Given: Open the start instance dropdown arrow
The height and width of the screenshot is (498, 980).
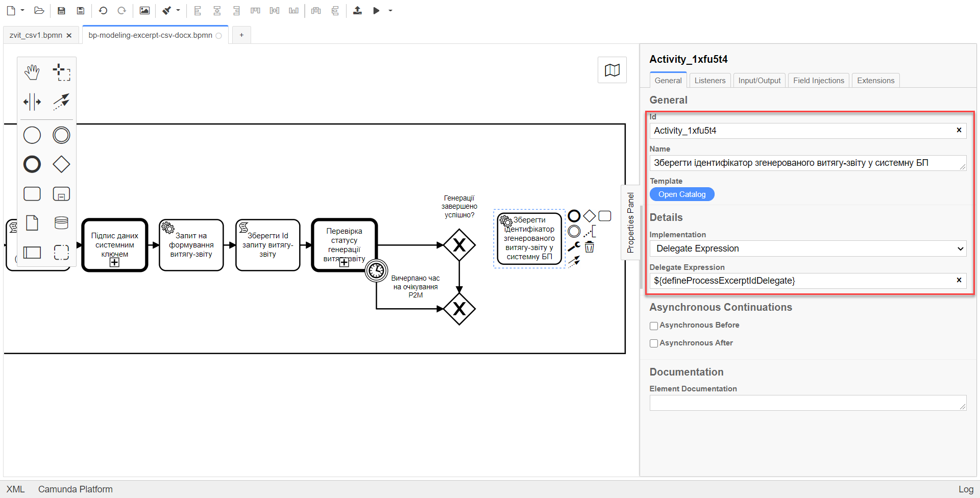Looking at the screenshot, I should (x=390, y=10).
